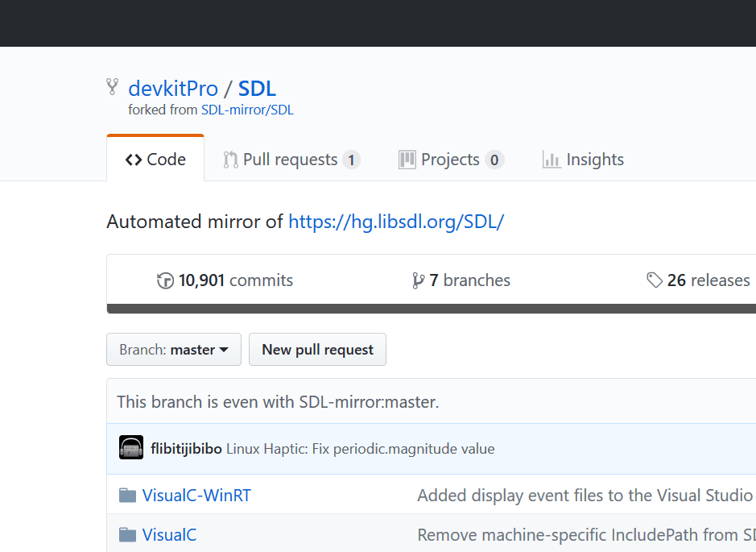Click the pull request icon in tab

230,160
